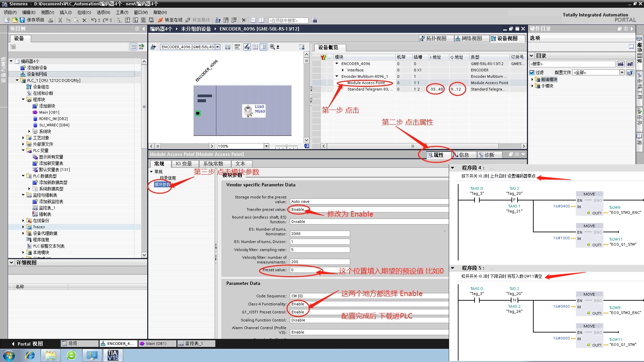Expand 前端模块 catalog folder
This screenshot has width=644, height=362.
tap(532, 79)
